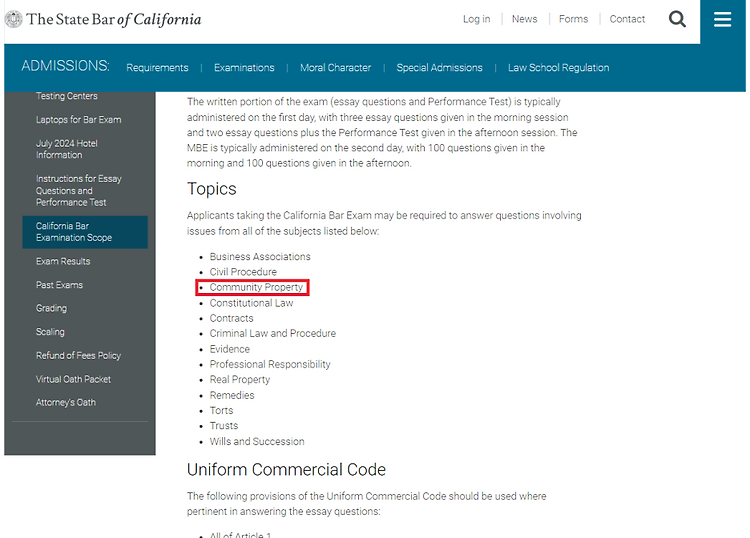Click The State Bar of California title
Screen dimensions: 750x538
pos(113,19)
